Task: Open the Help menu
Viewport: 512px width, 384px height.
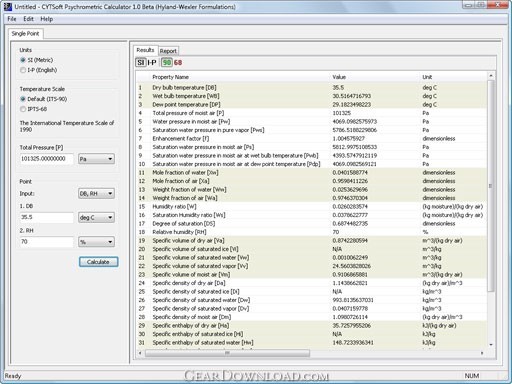Action: pos(47,19)
